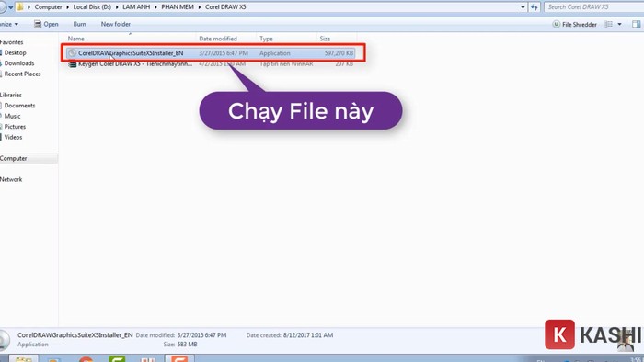Click the 3/27/2015 6:47 PM date cell
Image resolution: width=644 pixels, height=362 pixels.
pos(224,53)
